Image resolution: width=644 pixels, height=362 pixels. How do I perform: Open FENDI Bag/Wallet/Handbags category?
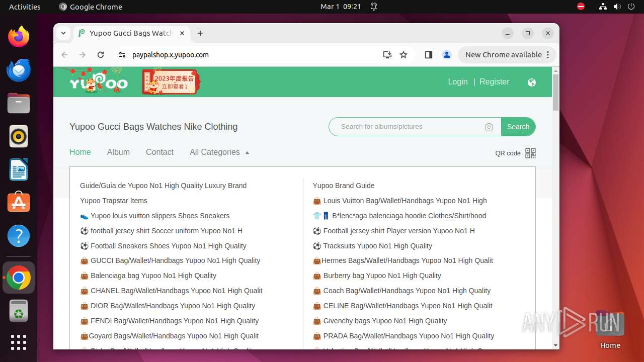click(169, 321)
